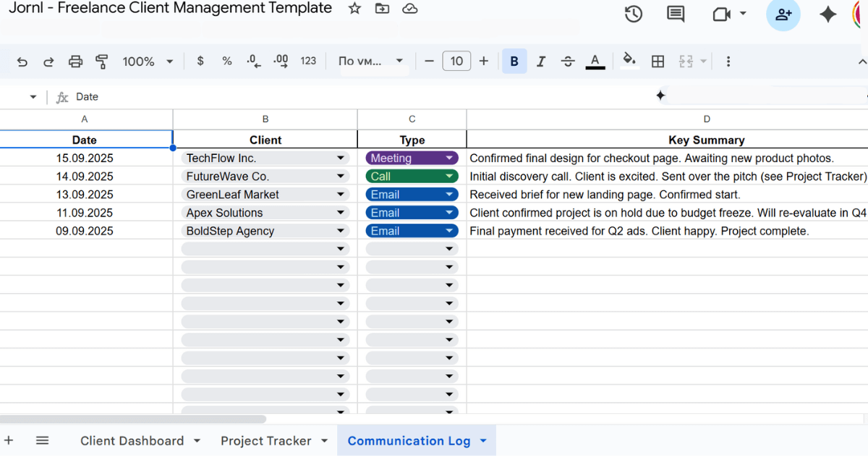Screen dimensions: 868x456
Task: Open the Meeting type dropdown chip
Action: coord(449,159)
